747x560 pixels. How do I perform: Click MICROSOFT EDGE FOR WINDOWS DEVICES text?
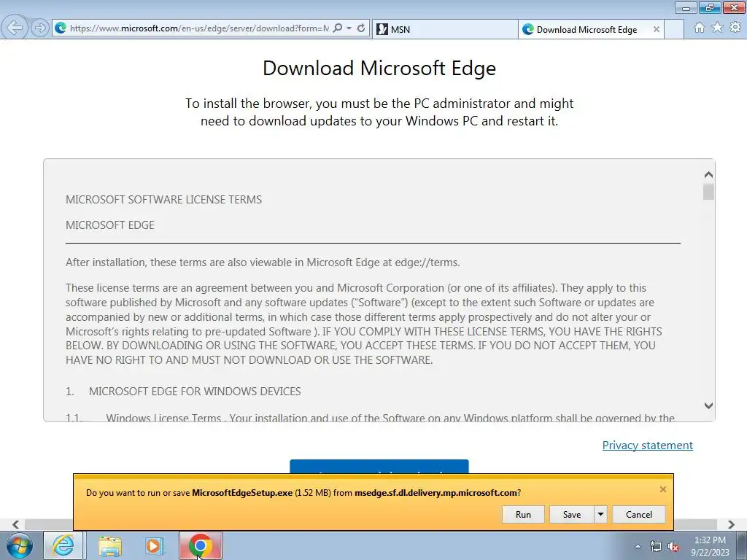194,392
